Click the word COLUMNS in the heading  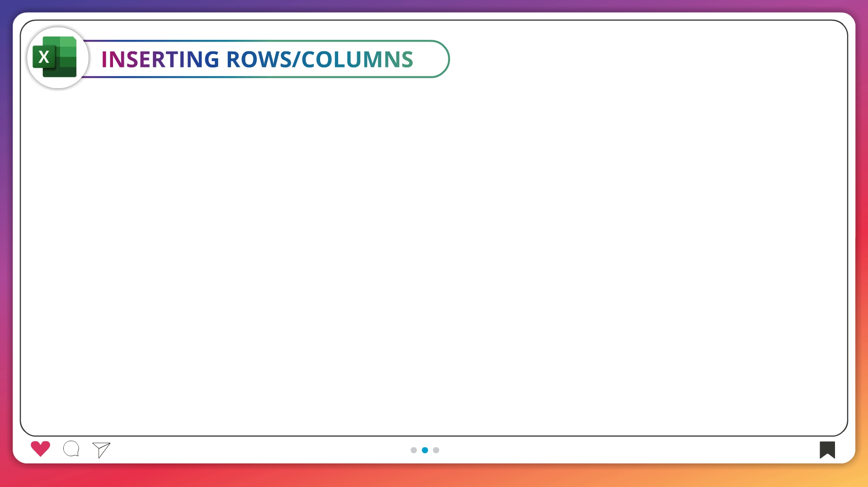click(x=357, y=59)
